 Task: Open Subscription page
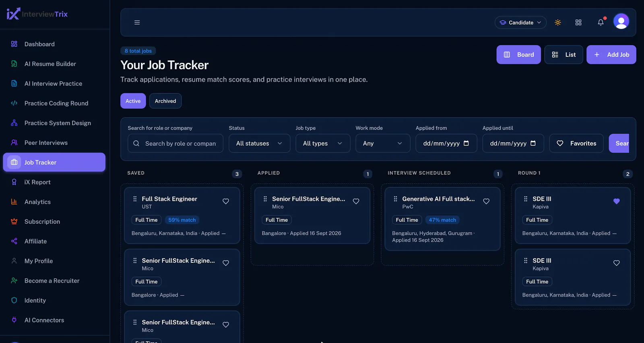pos(54,222)
